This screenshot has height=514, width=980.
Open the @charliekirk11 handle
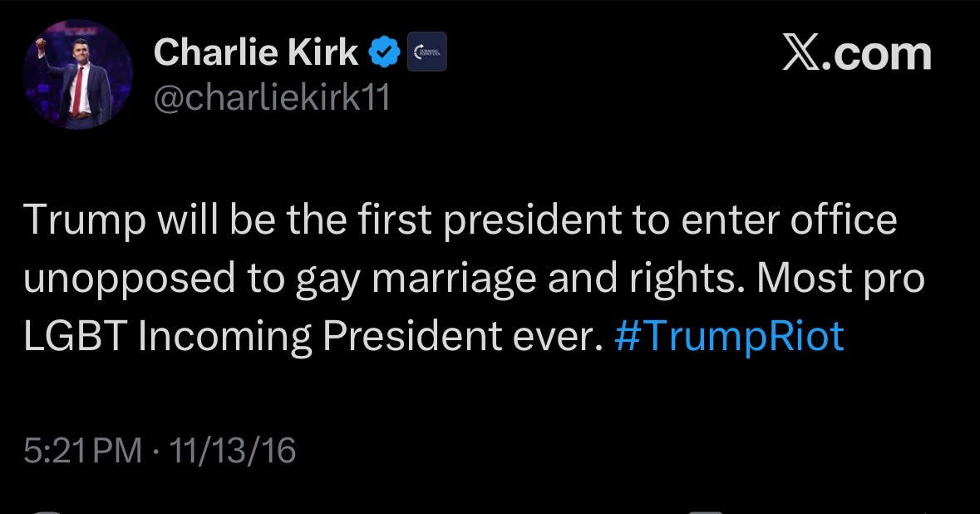click(270, 96)
